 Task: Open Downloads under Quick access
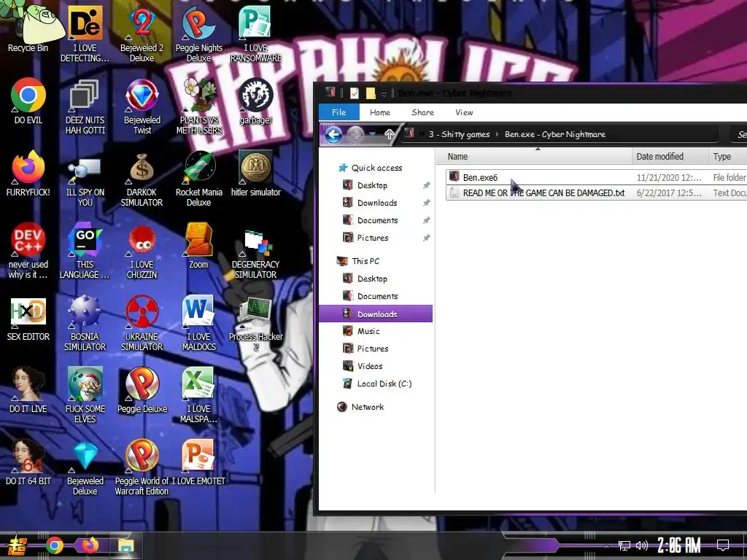pos(370,203)
